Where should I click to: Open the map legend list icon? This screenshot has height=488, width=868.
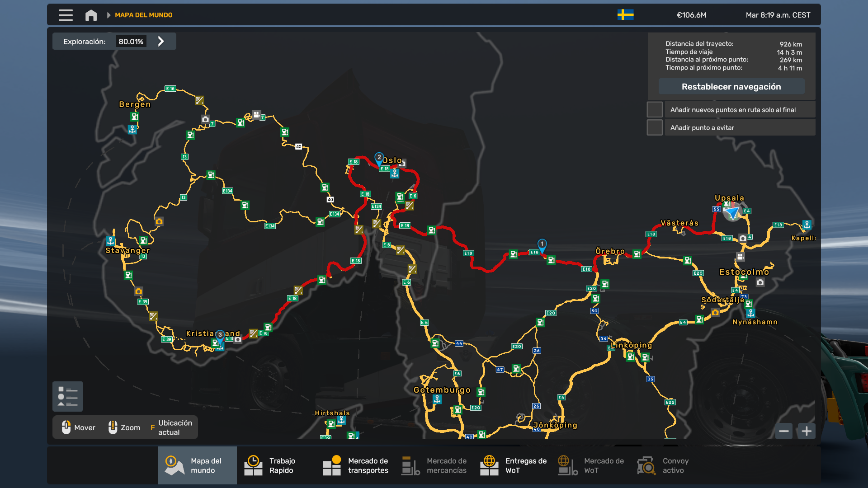pos(68,397)
